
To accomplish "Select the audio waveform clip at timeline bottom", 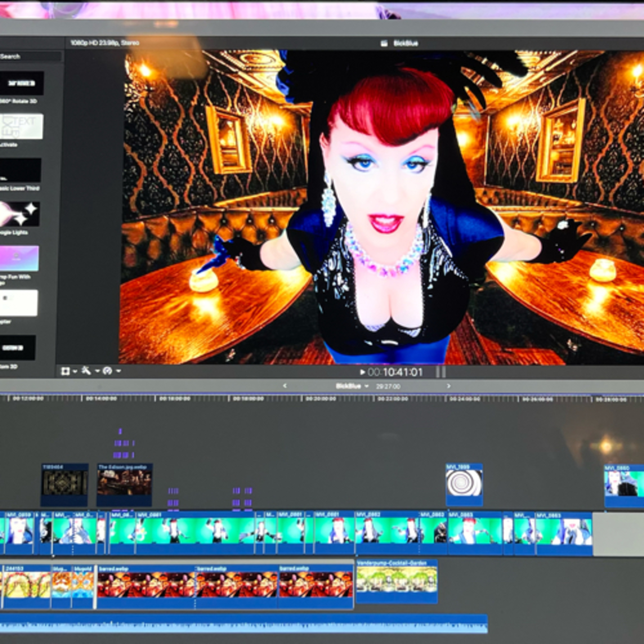I will click(243, 623).
